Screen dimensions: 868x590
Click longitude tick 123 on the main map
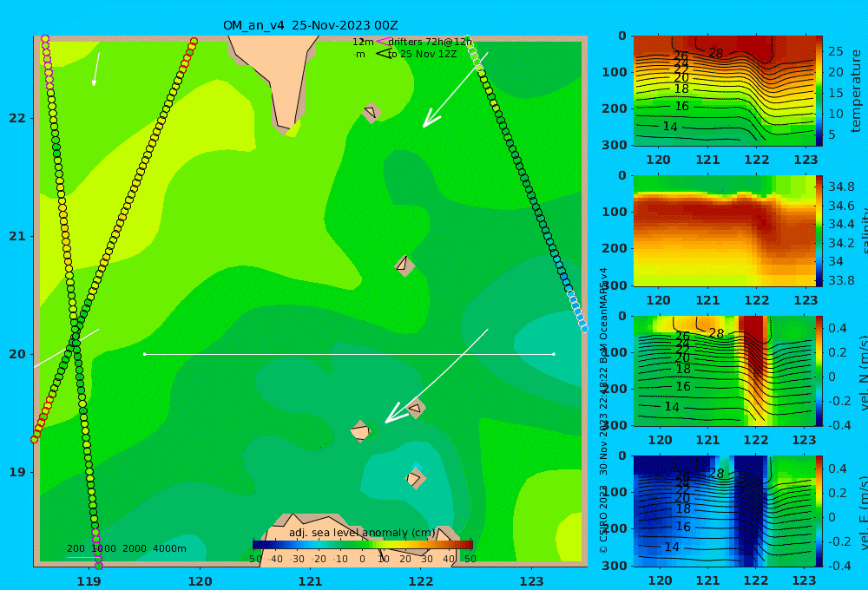click(532, 581)
